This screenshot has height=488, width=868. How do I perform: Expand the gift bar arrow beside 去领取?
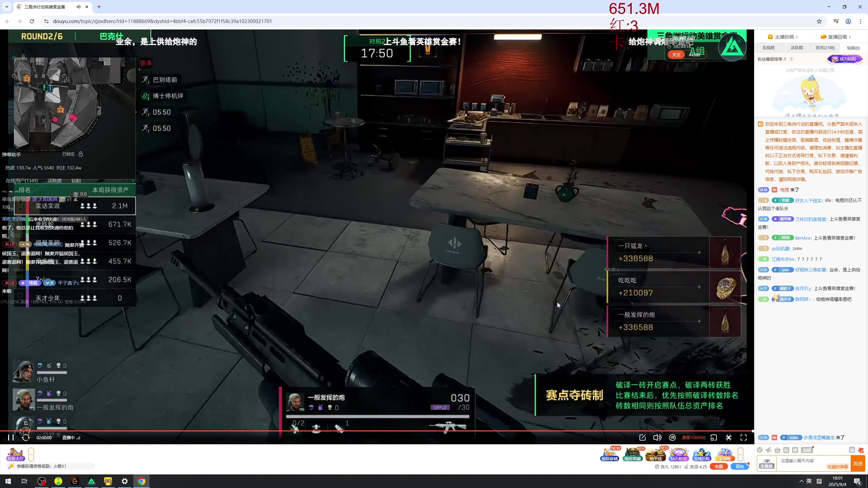[x=741, y=454]
